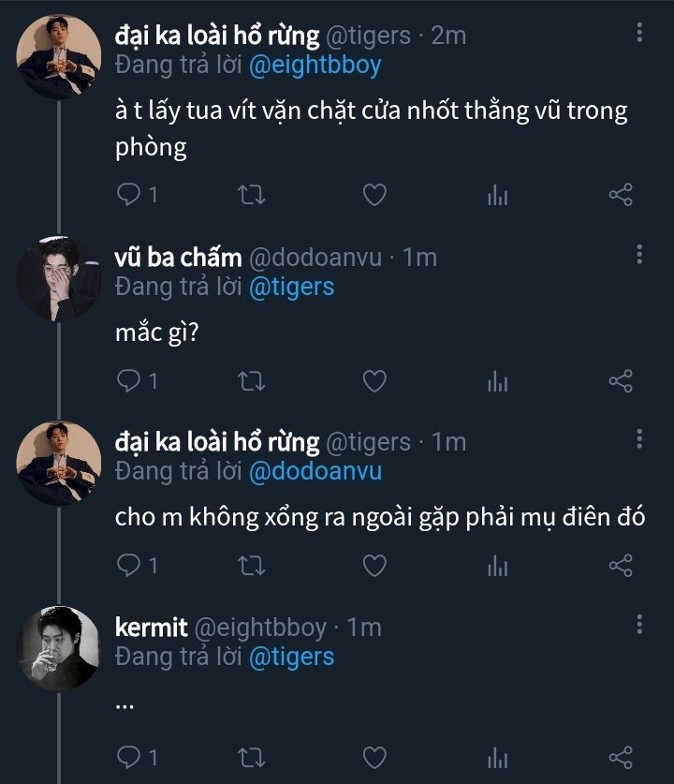The height and width of the screenshot is (784, 674).
Task: Open vũ ba chấm's profile picture
Action: point(59,278)
